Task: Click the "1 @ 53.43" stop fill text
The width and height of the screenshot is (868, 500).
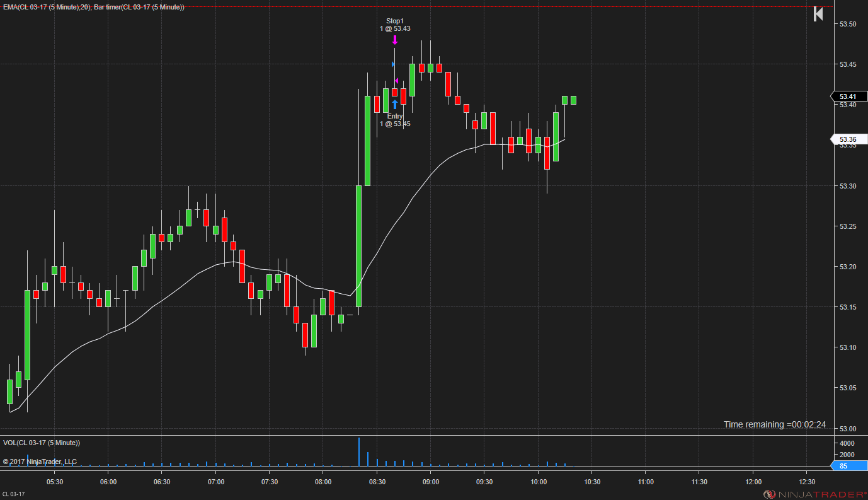Action: click(x=395, y=28)
